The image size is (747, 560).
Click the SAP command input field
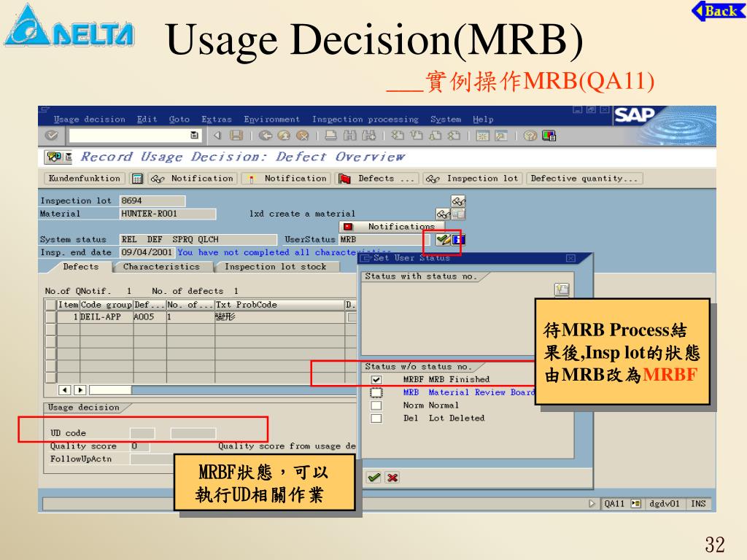click(x=135, y=136)
